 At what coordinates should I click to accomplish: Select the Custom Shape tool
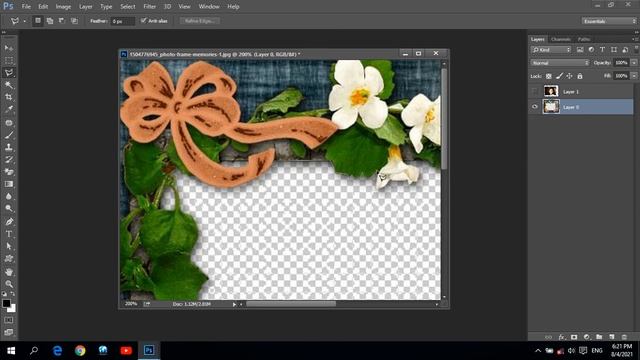9,259
